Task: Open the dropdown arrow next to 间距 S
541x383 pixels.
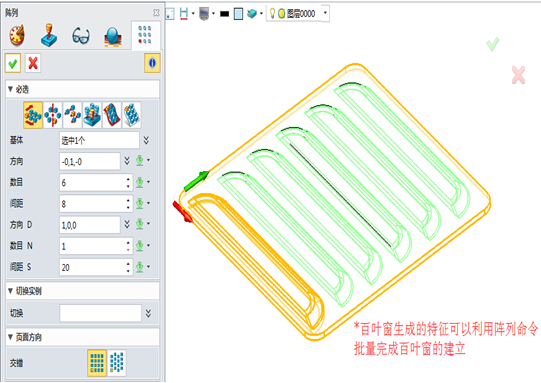Action: (148, 267)
